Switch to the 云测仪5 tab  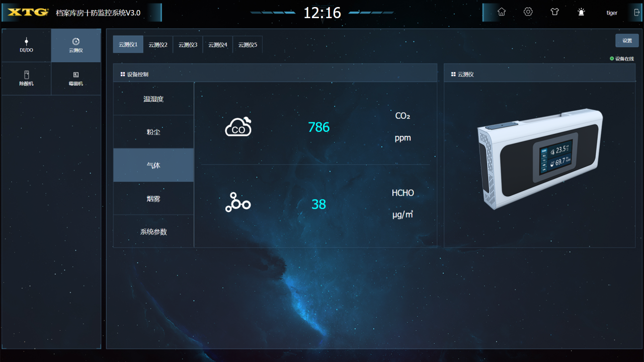click(x=248, y=44)
